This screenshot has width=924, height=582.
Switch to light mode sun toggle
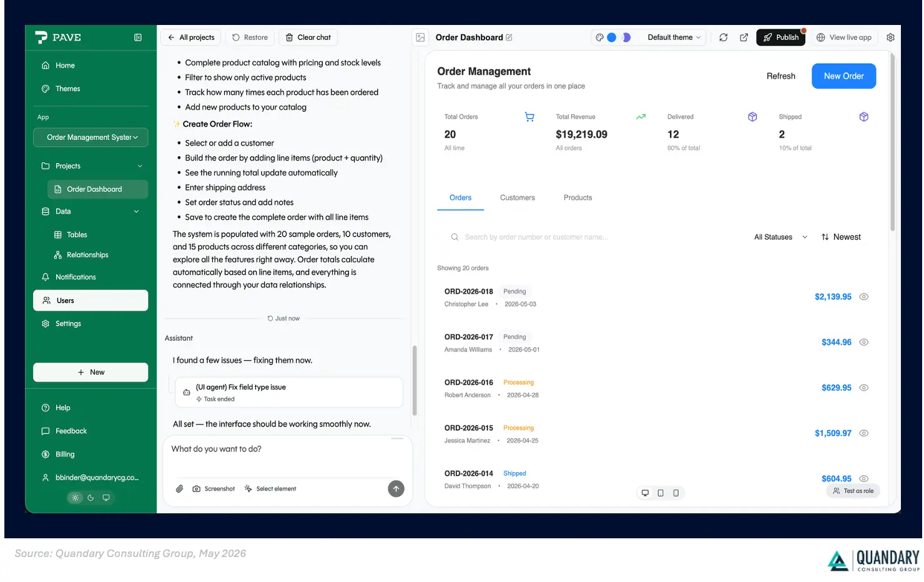pyautogui.click(x=75, y=498)
